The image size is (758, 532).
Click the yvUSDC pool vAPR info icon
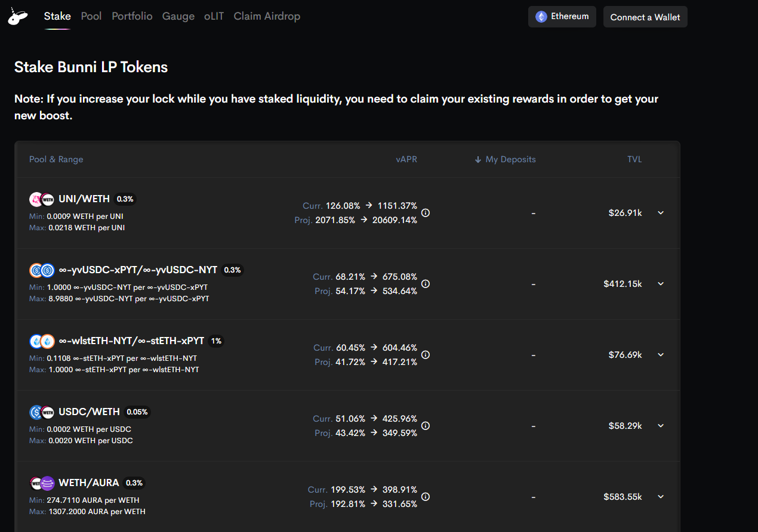click(x=426, y=284)
